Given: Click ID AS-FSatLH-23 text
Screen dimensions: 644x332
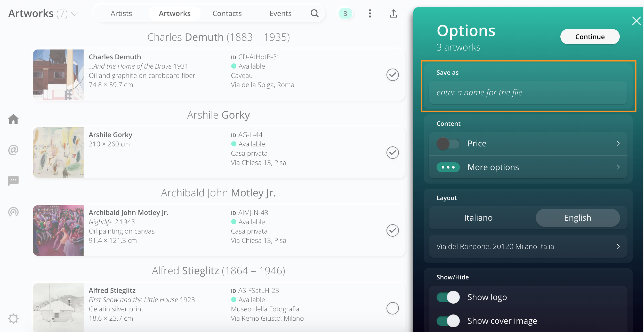Looking at the screenshot, I should tap(255, 290).
